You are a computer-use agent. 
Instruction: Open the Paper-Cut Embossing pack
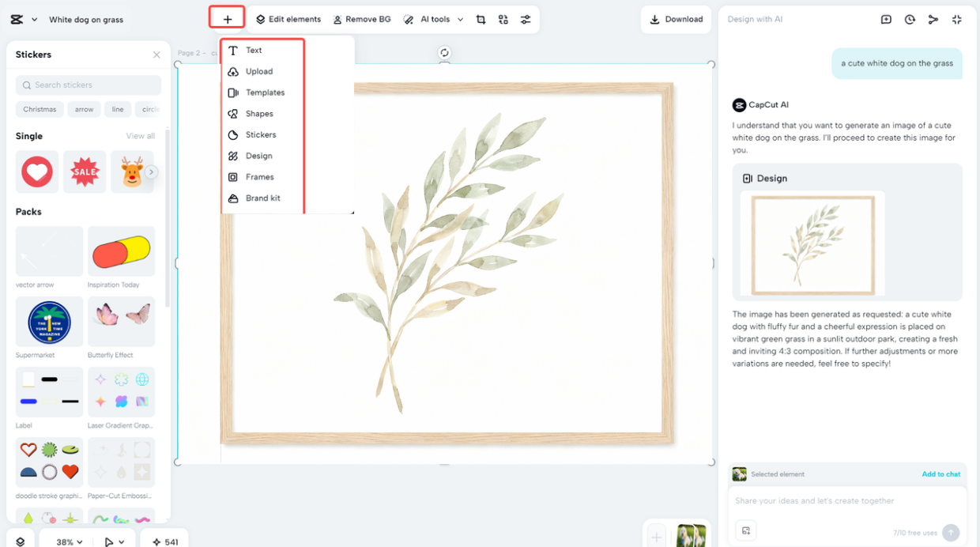pyautogui.click(x=121, y=462)
